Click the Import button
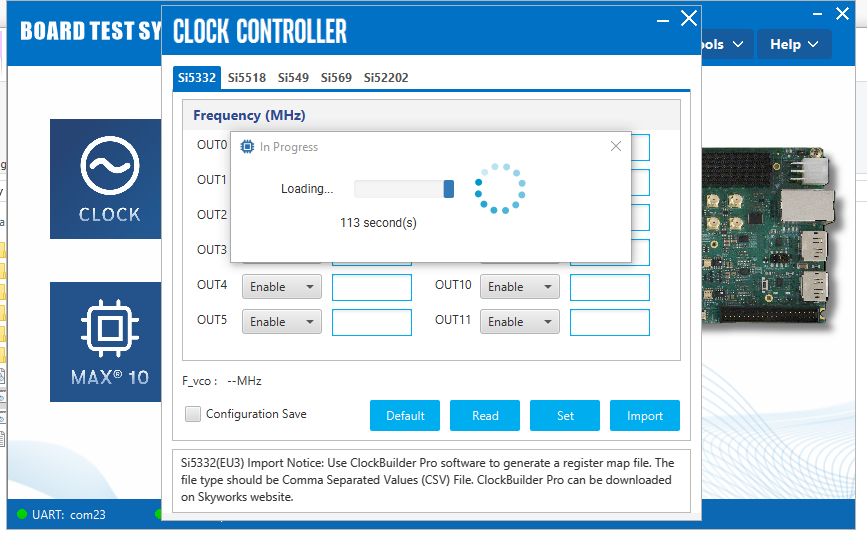This screenshot has height=555, width=867. (645, 416)
